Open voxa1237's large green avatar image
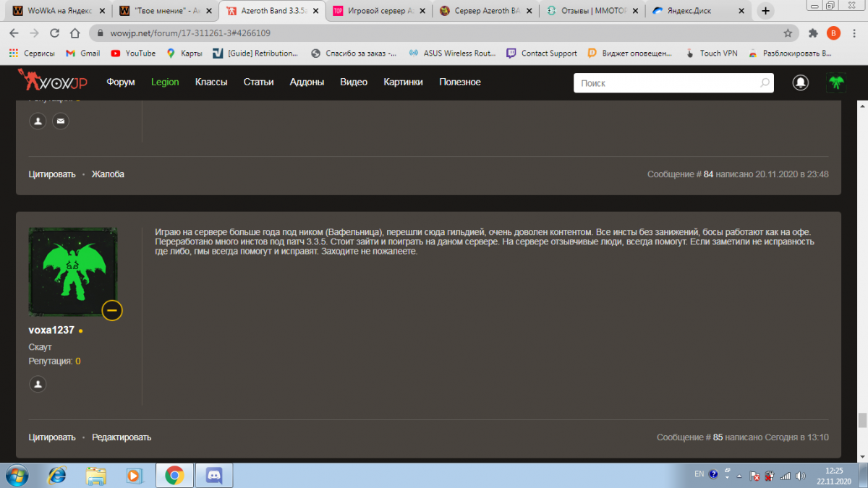This screenshot has height=488, width=868. coord(72,272)
